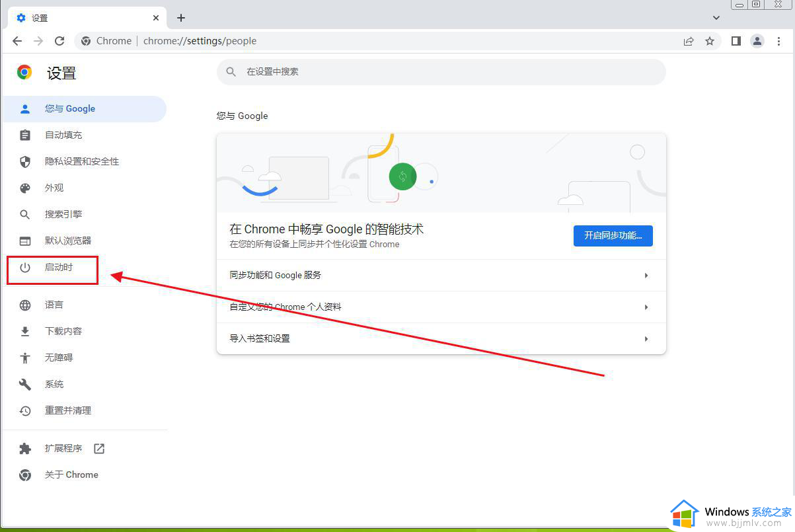The width and height of the screenshot is (795, 532).
Task: Reload the page with refresh icon
Action: [59, 41]
